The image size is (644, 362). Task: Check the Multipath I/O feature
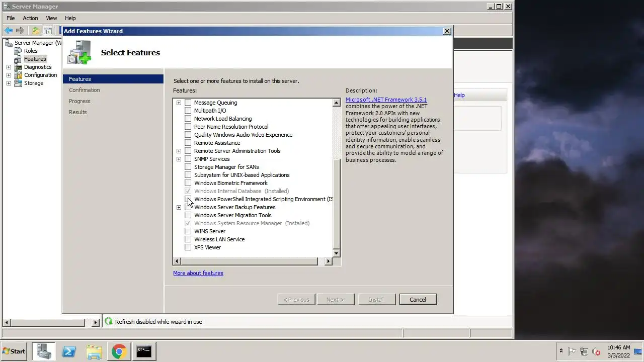(188, 111)
